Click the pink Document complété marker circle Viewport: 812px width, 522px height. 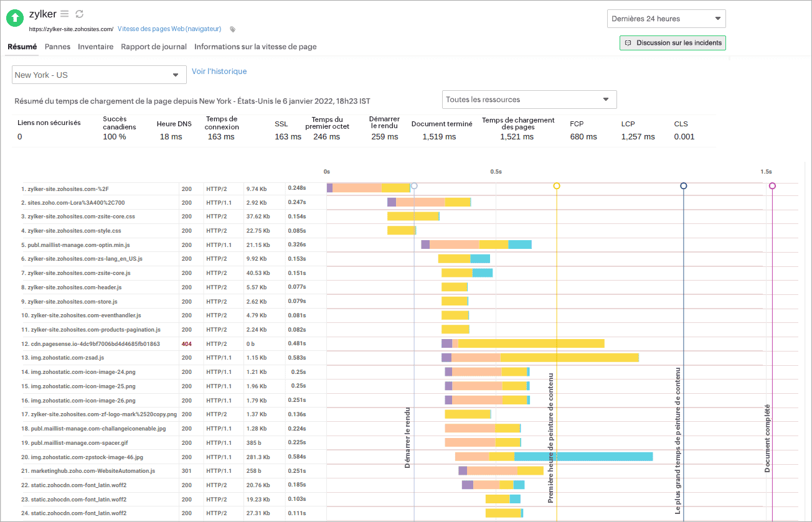coord(772,185)
